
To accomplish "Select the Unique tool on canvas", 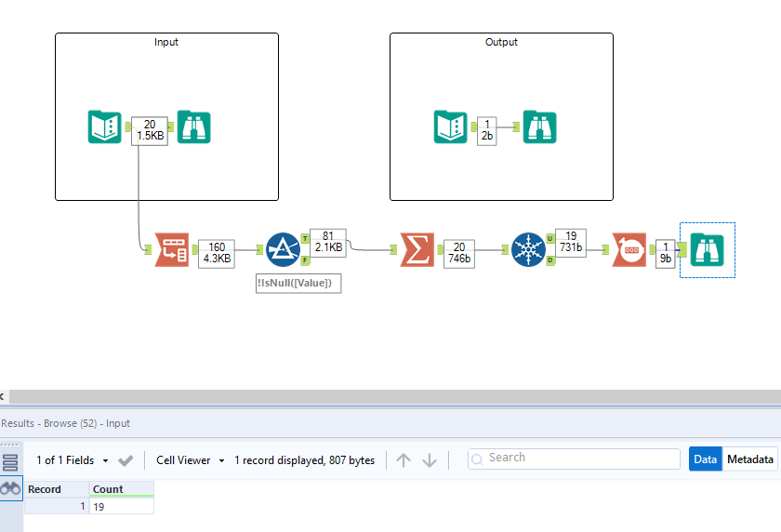I will [x=528, y=249].
